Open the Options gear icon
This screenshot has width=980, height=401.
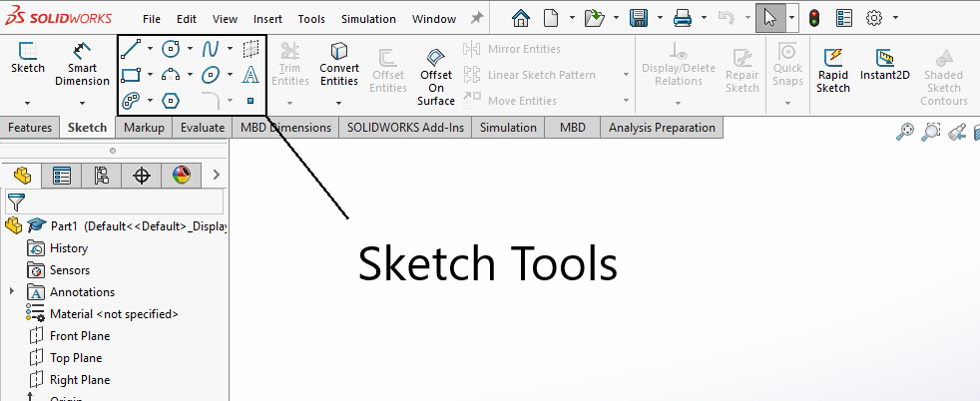click(874, 18)
